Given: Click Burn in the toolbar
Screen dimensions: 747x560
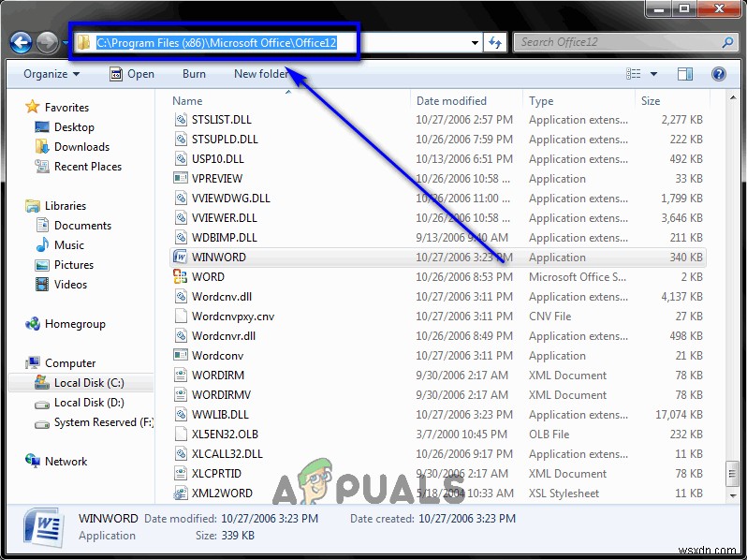Looking at the screenshot, I should pos(194,74).
